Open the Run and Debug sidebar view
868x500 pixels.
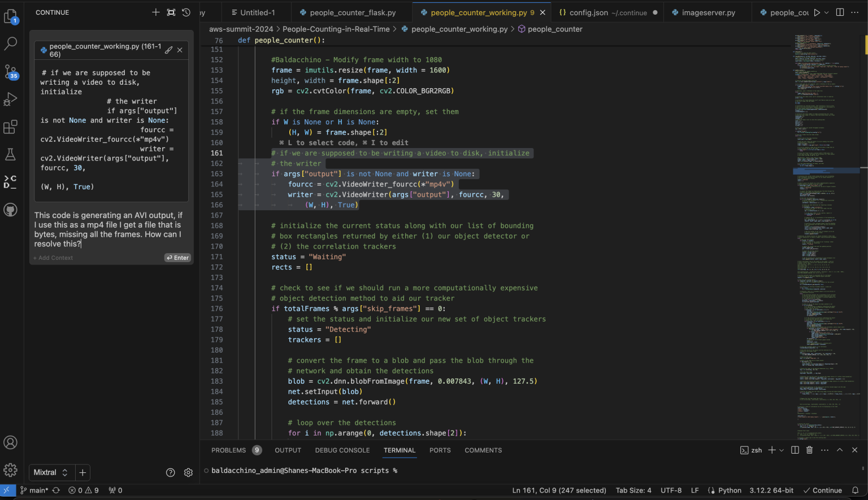(10, 99)
